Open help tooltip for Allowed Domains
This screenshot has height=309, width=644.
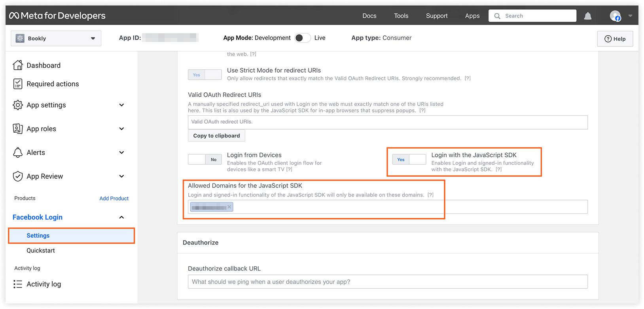(430, 195)
